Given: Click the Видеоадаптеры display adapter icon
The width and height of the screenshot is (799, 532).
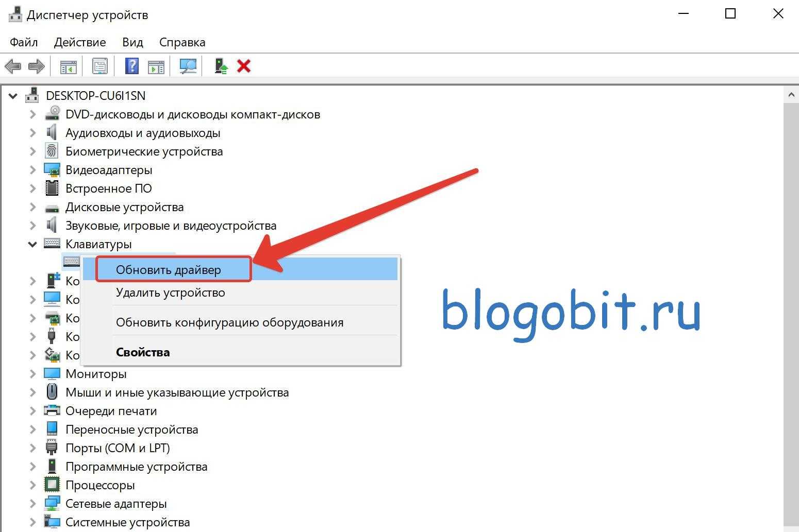Looking at the screenshot, I should (52, 169).
